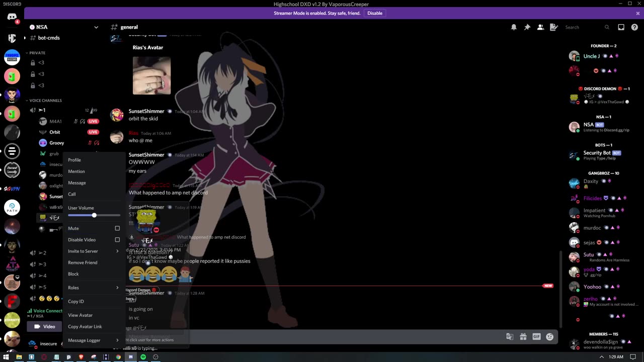This screenshot has width=644, height=362.
Task: Open the emoji picker
Action: pos(550,337)
